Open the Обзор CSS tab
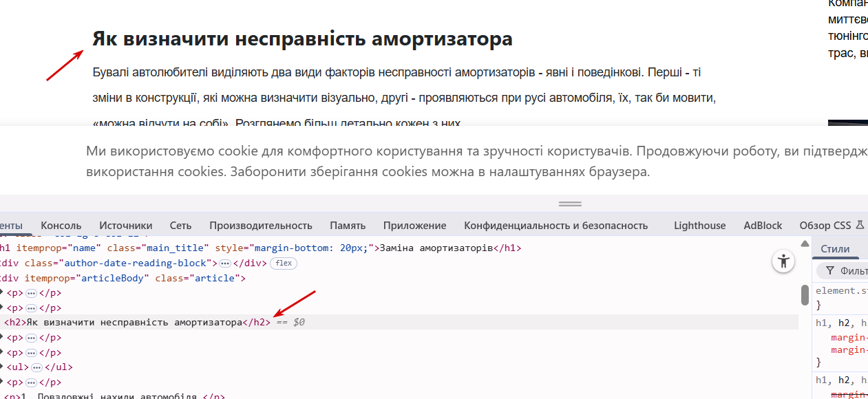The width and height of the screenshot is (868, 399). pos(825,225)
